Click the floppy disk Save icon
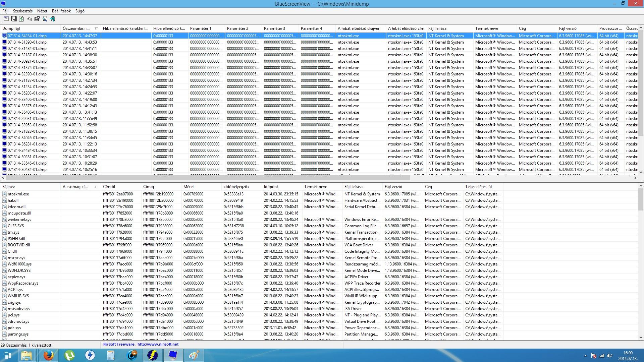 [x=14, y=19]
